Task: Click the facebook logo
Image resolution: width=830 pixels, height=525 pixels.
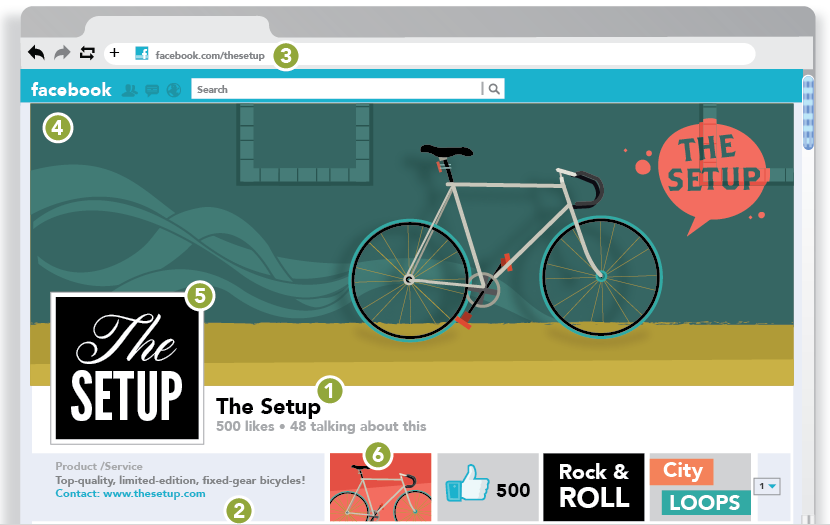Action: pyautogui.click(x=71, y=89)
